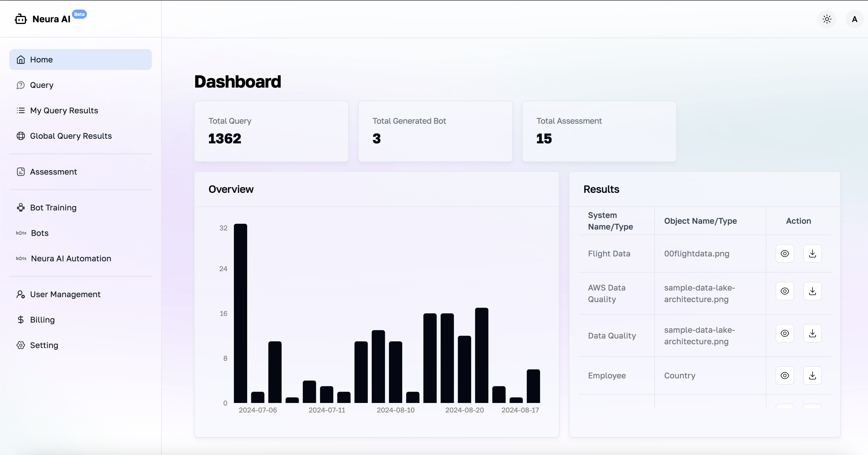View the Flight Data result with eye icon
Viewport: 868px width, 455px height.
point(785,253)
